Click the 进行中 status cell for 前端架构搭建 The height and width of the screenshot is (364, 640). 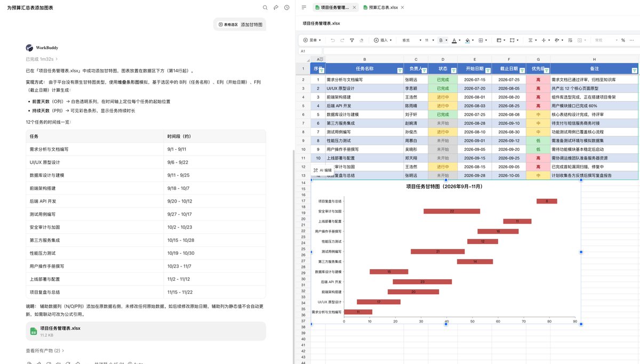443,97
